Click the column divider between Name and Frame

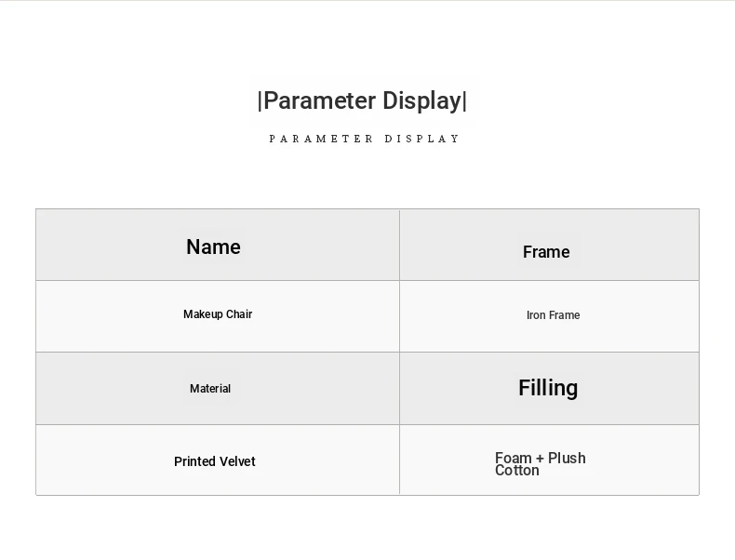click(x=399, y=245)
